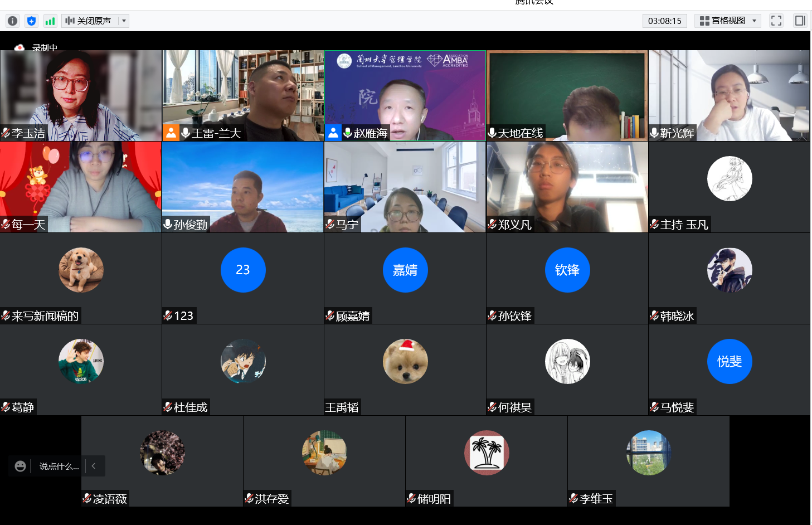This screenshot has width=812, height=525.
Task: Click the 录制中 recording status label
Action: pos(45,48)
